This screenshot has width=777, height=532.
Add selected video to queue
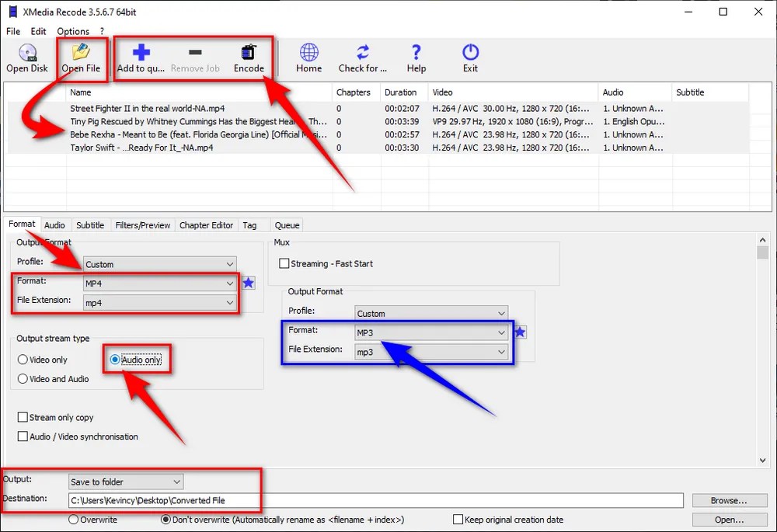tap(141, 56)
